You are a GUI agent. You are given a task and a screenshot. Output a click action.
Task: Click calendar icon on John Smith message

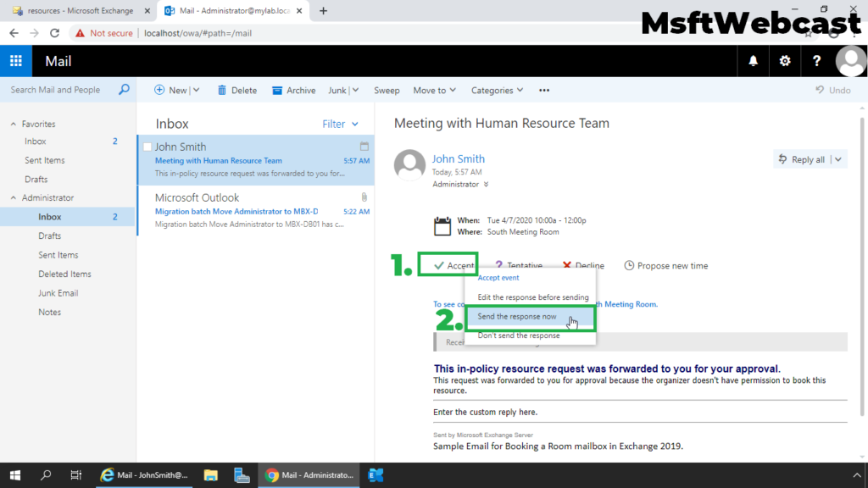(x=364, y=147)
